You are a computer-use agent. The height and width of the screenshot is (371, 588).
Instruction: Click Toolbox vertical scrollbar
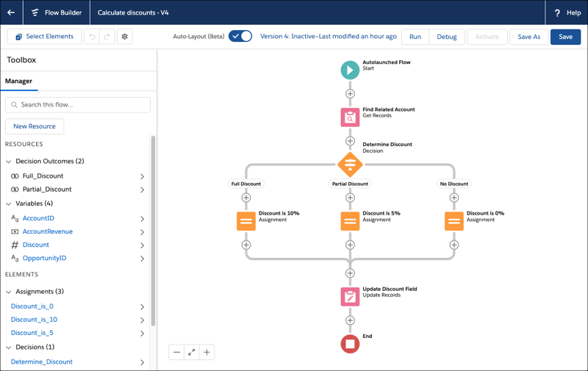click(x=153, y=231)
